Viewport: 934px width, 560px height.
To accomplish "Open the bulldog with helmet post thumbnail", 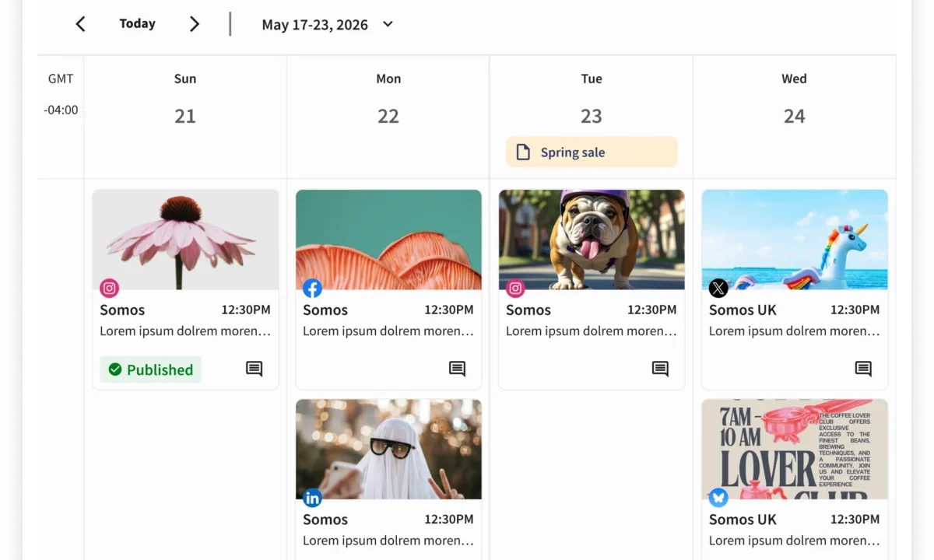I will coord(592,240).
